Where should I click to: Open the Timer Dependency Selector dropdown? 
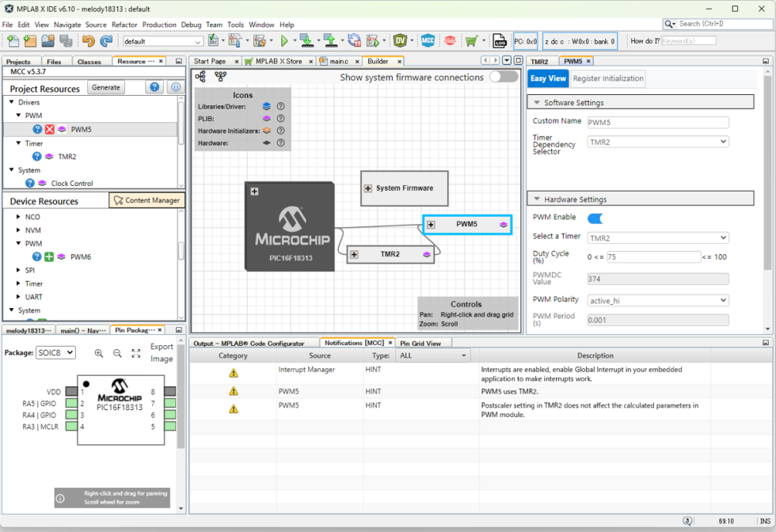coord(657,142)
